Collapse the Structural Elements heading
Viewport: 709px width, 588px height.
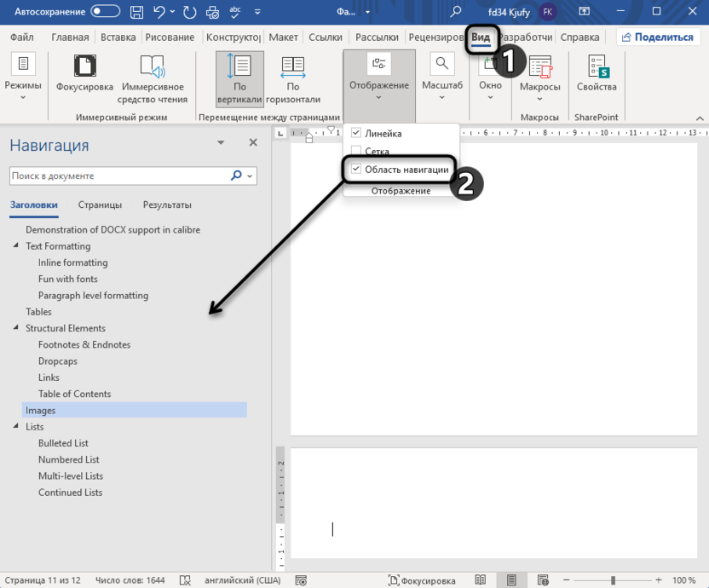tap(15, 328)
